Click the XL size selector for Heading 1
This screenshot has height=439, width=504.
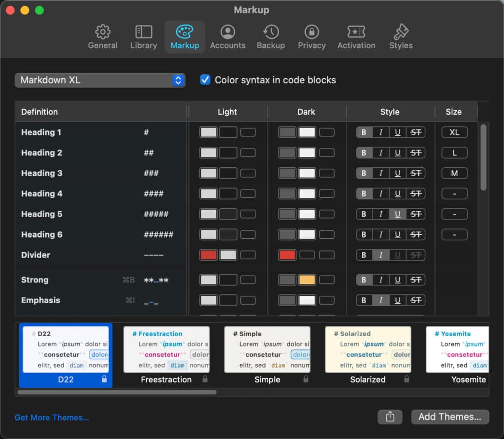coord(454,132)
